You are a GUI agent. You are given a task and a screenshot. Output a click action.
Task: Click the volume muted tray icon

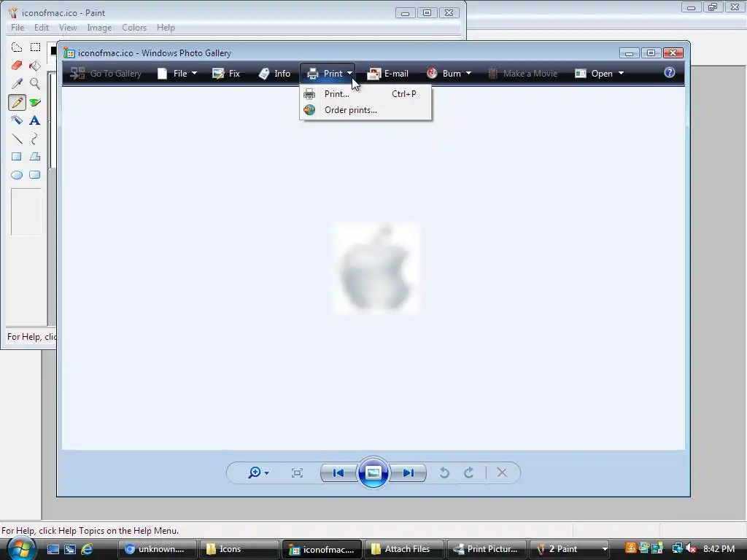tap(691, 549)
